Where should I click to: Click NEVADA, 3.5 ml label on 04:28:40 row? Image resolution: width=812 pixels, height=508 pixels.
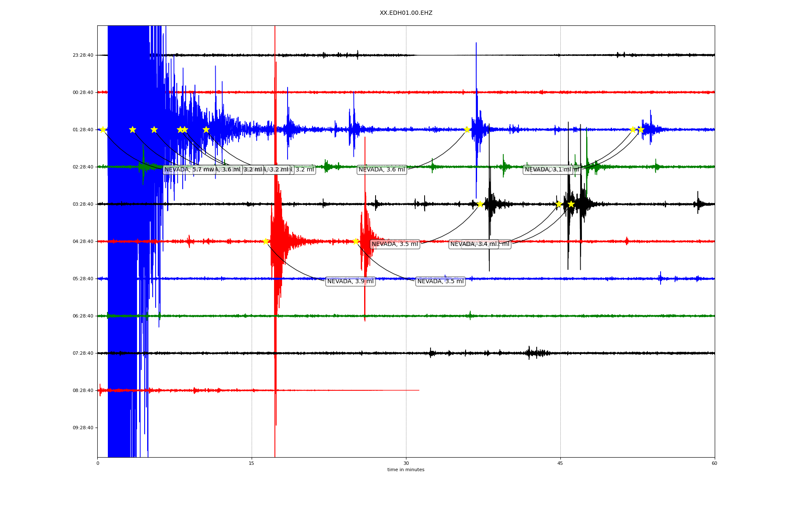pyautogui.click(x=395, y=244)
